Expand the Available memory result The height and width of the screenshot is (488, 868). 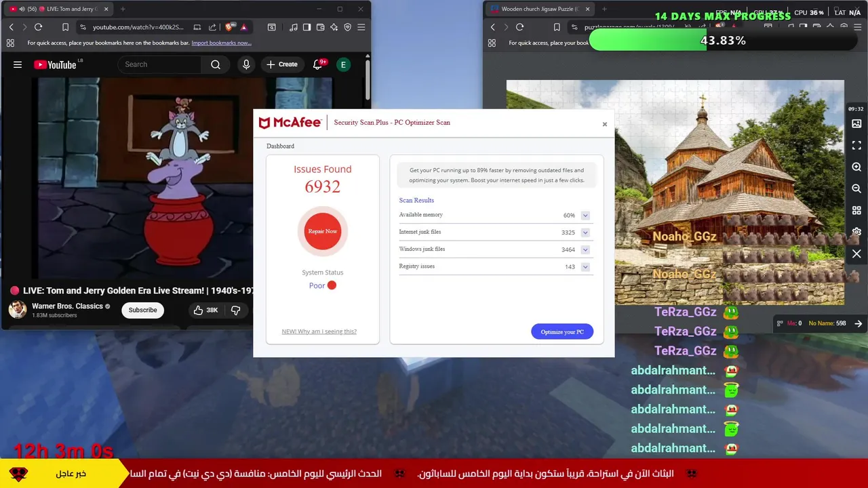[x=585, y=216]
